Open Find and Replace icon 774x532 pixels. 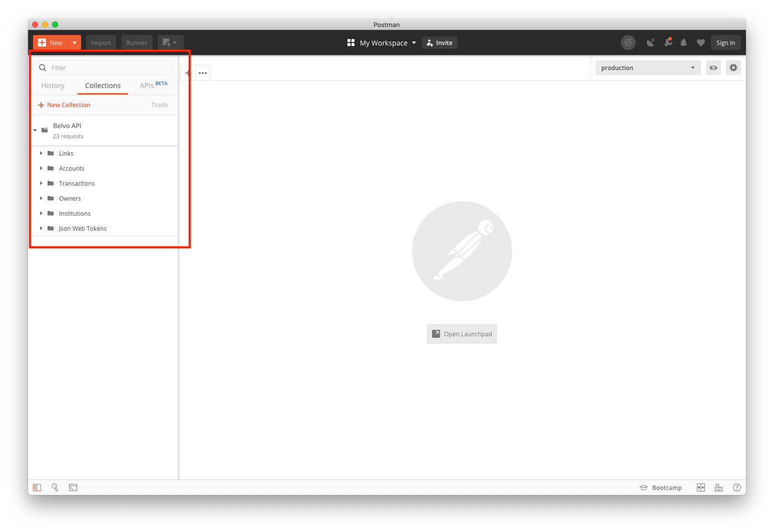[55, 487]
